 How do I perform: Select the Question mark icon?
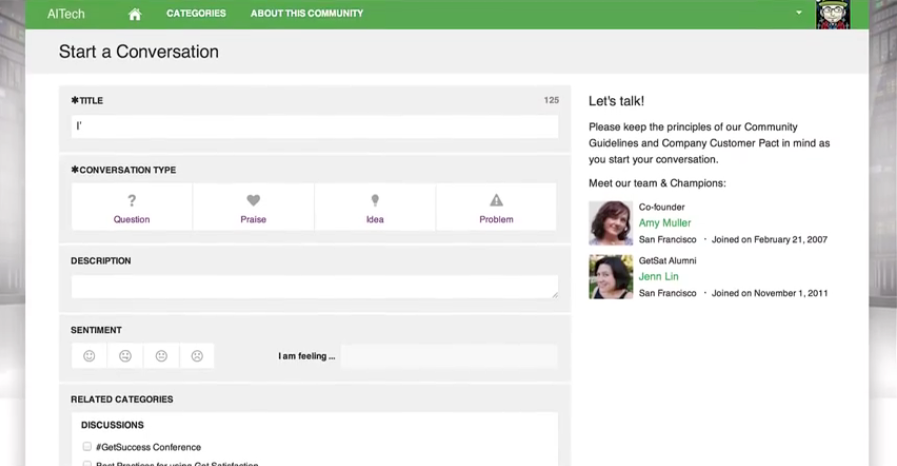coord(132,201)
